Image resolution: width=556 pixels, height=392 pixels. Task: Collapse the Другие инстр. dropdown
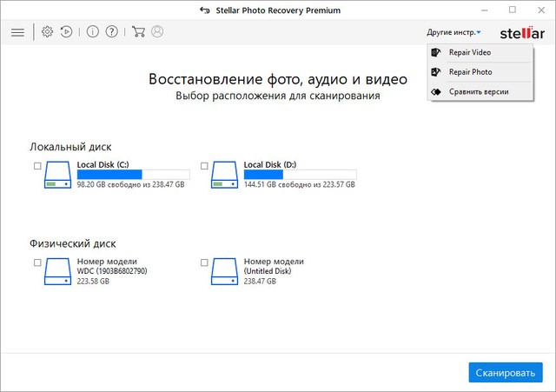tap(453, 32)
